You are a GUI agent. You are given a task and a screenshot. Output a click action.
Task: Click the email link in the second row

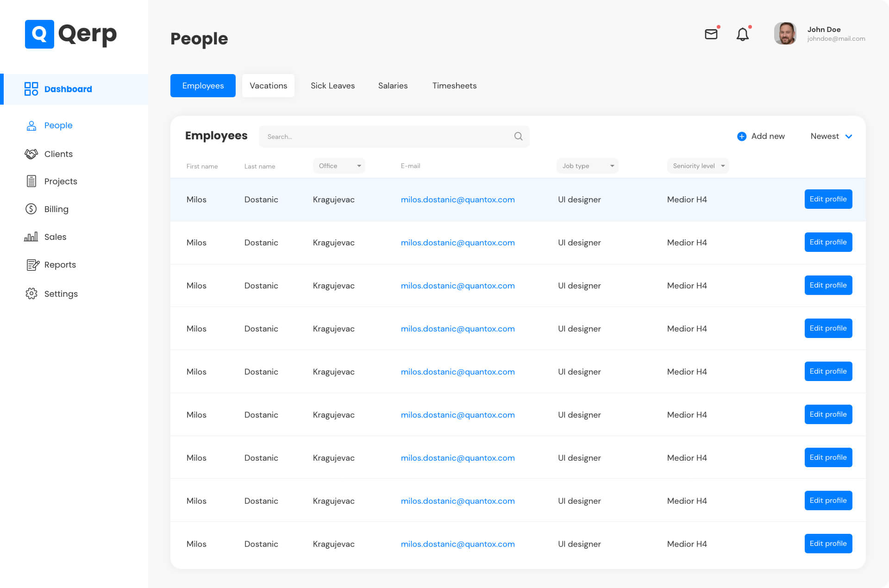click(x=457, y=243)
